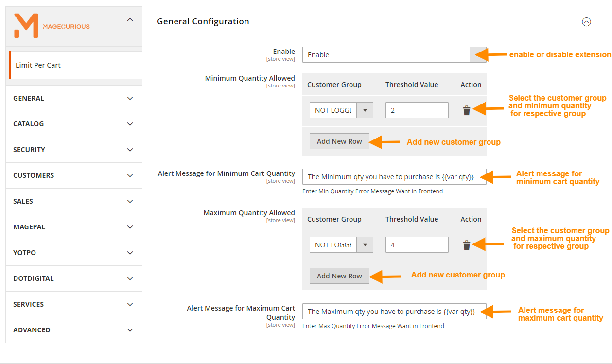Viewport: 612px width, 364px height.
Task: Click the Magecurious logo
Action: (x=51, y=25)
